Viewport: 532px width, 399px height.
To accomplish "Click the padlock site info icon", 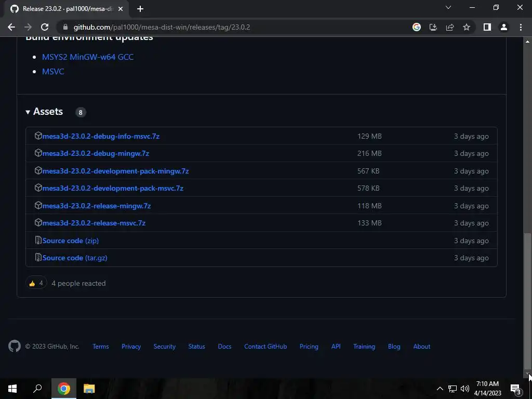I will coord(65,27).
